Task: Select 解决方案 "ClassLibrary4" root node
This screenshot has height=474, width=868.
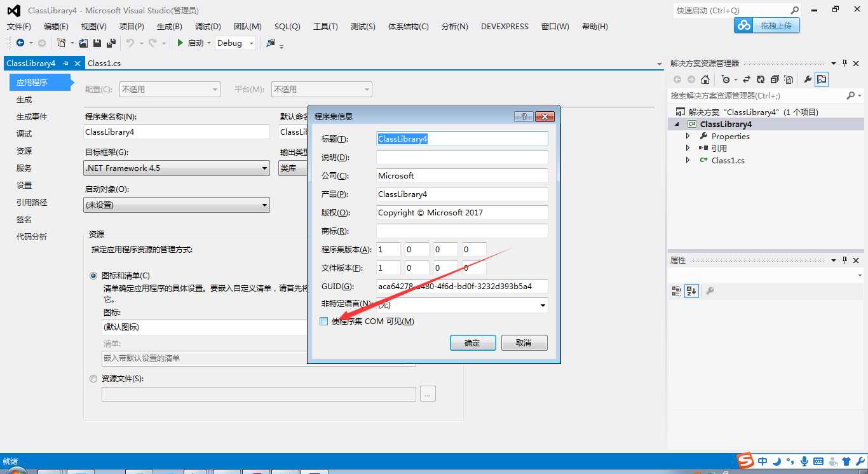Action: pos(753,112)
